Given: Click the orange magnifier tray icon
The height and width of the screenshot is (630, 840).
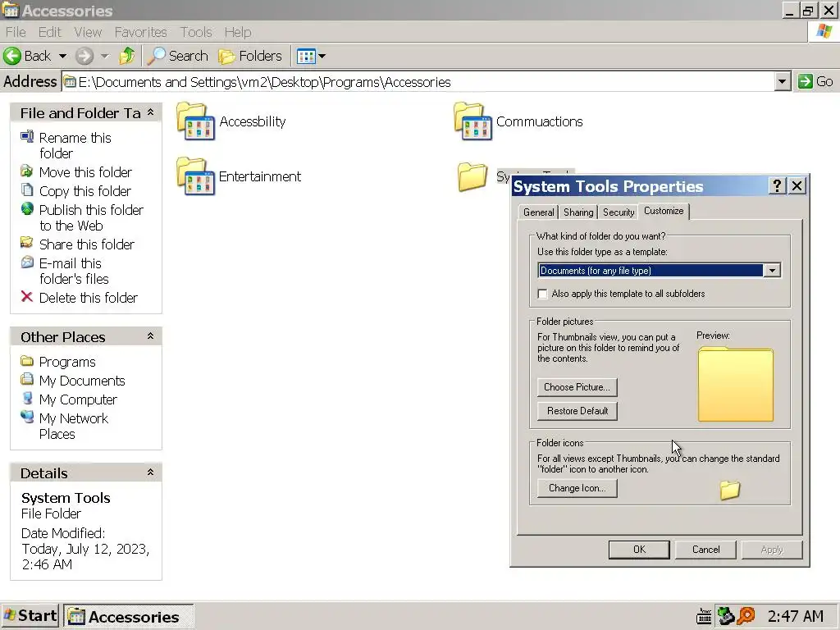Looking at the screenshot, I should point(746,616).
